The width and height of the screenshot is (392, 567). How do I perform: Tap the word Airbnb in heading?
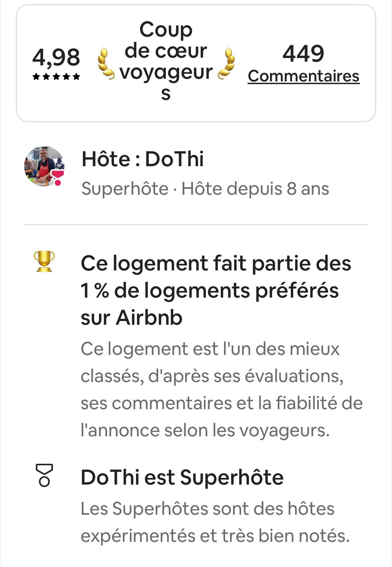pyautogui.click(x=149, y=317)
